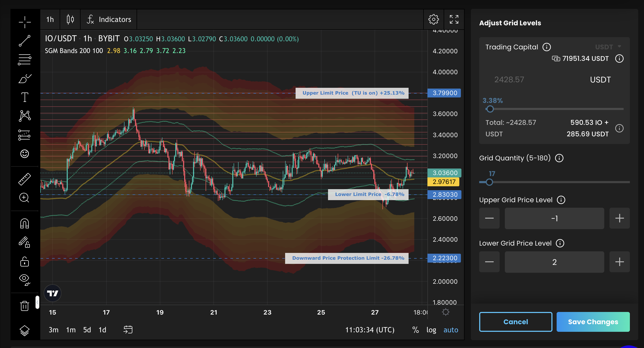Toggle log scale on price axis
Screen dimensions: 644x348
(431, 330)
